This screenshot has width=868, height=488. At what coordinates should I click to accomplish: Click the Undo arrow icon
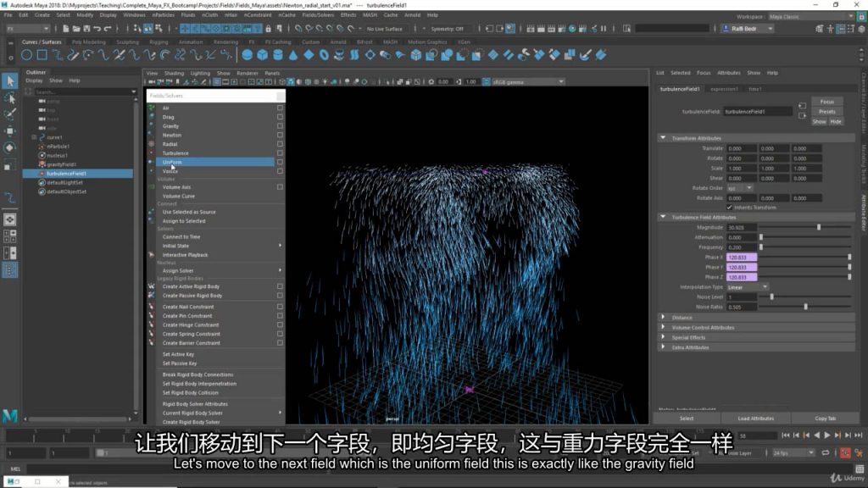click(97, 28)
